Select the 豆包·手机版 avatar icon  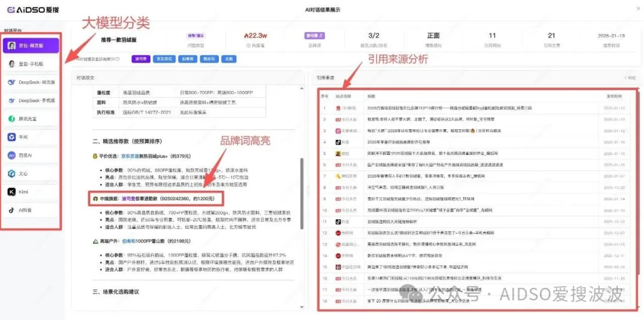(x=12, y=64)
